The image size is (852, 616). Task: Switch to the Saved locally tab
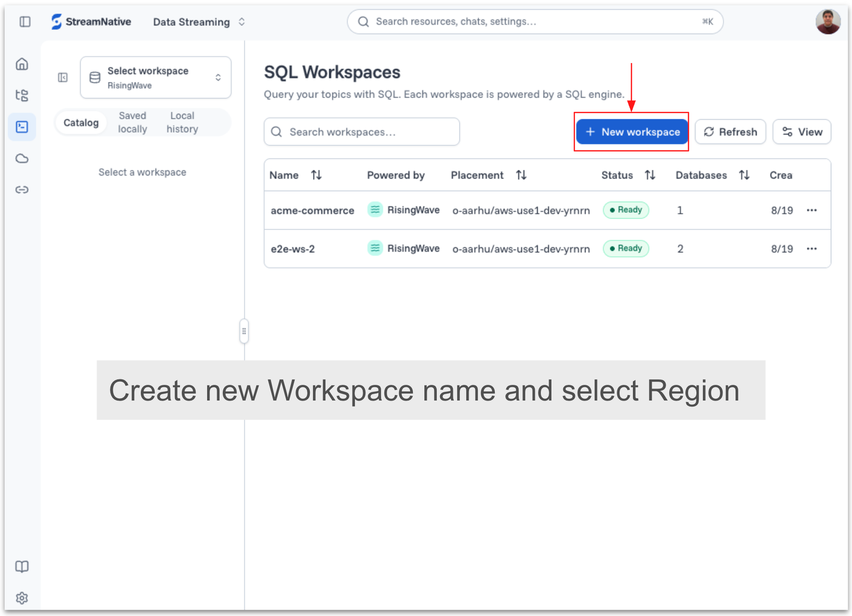pyautogui.click(x=133, y=122)
